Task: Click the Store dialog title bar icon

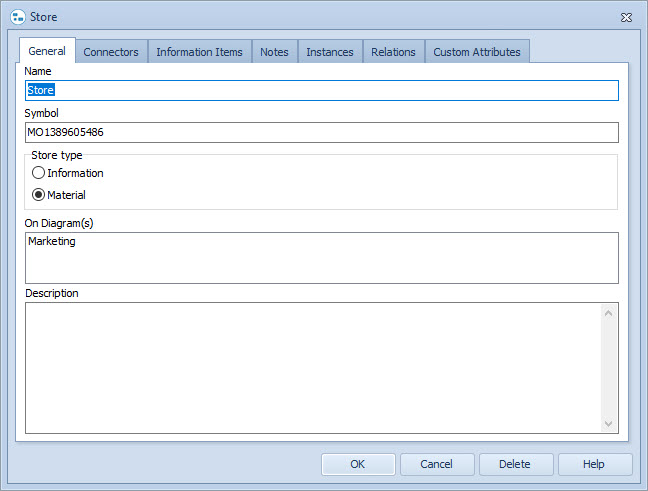Action: point(17,17)
